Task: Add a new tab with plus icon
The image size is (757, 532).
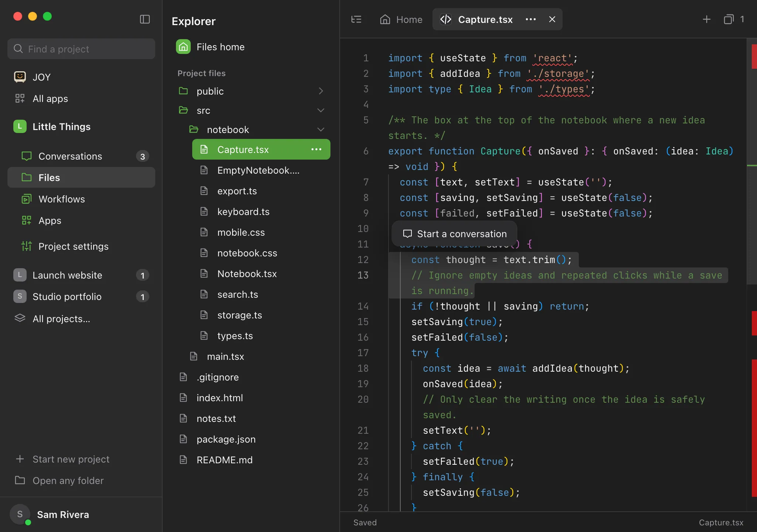Action: (706, 19)
